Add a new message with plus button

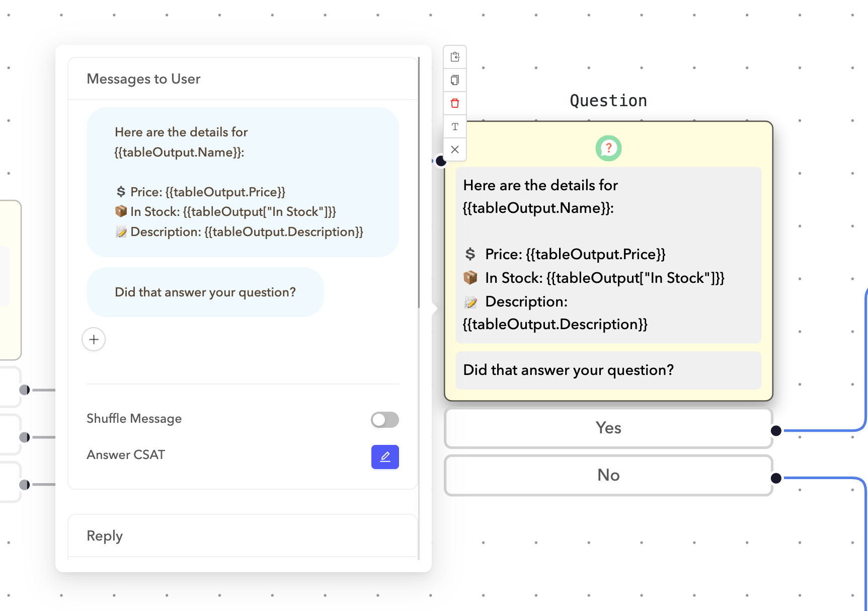[94, 340]
